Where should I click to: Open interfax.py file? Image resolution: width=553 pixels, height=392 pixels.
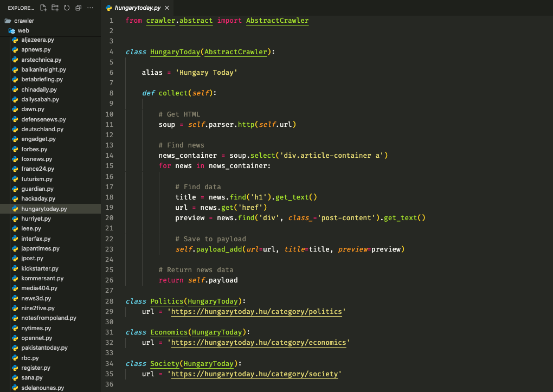pos(50,239)
